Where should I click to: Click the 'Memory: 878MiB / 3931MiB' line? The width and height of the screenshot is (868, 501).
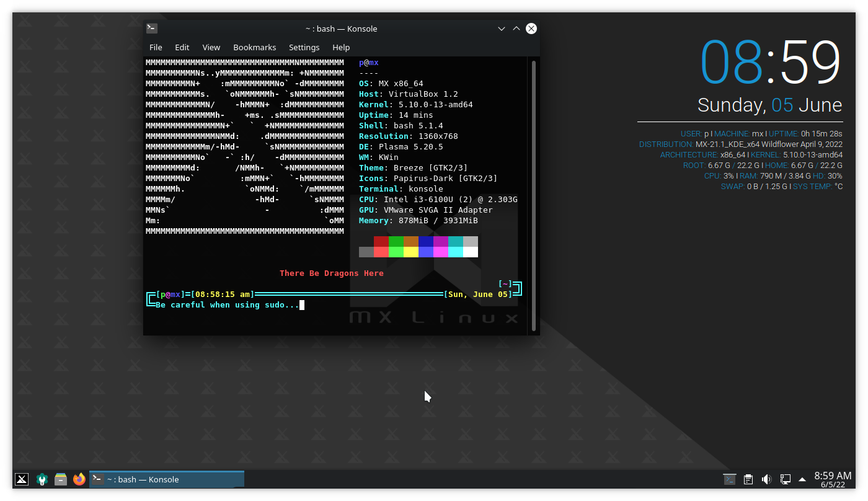click(x=418, y=221)
